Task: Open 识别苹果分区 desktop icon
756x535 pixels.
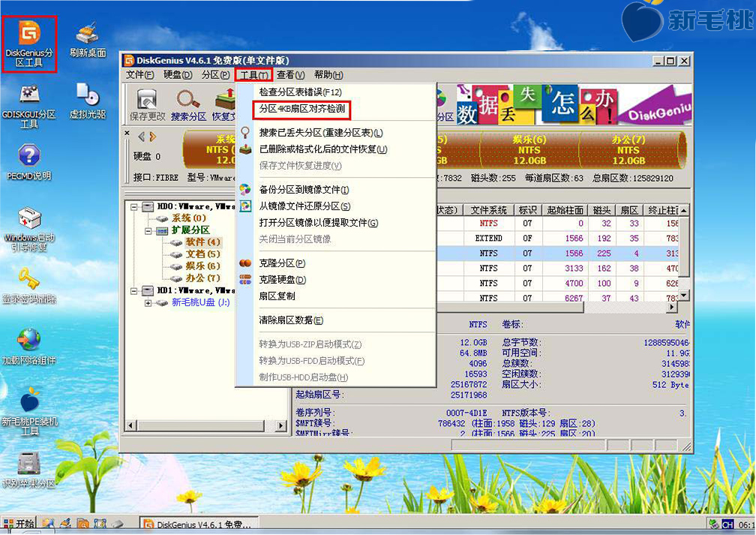Action: pos(29,470)
